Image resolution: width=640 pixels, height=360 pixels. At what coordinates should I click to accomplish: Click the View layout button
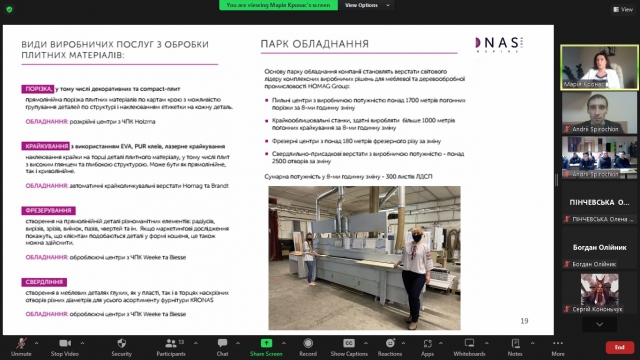click(x=623, y=9)
